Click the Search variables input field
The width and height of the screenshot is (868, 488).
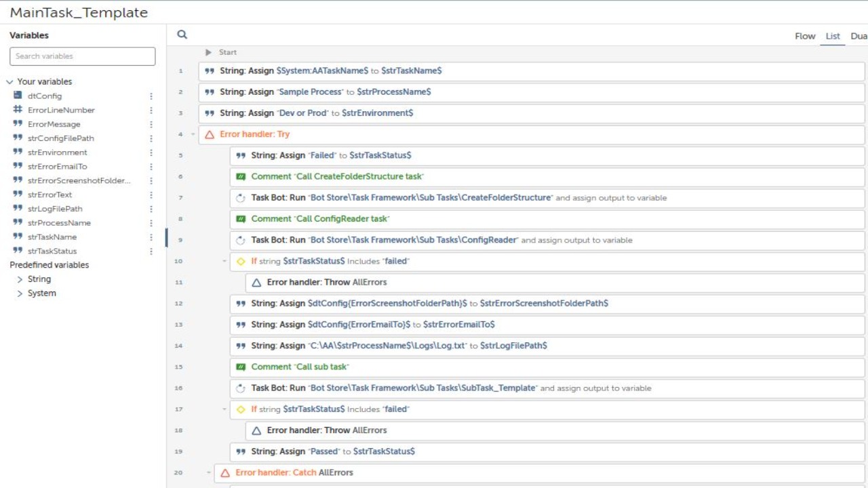[x=83, y=56]
